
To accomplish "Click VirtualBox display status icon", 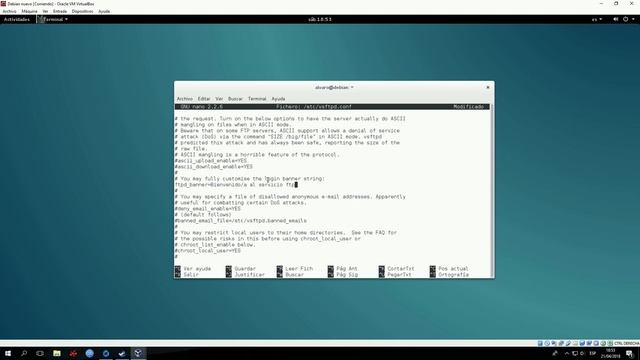I will [582, 343].
